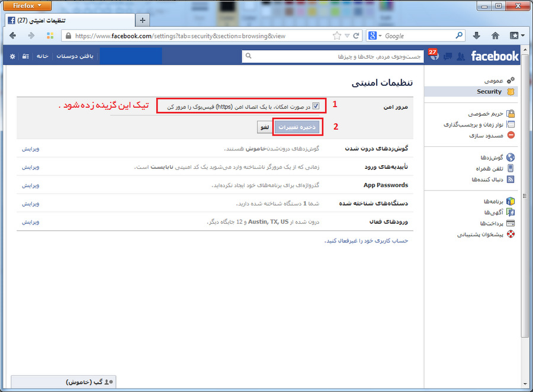
Task: Open برنامه‌ها apps settings
Action: 499,201
